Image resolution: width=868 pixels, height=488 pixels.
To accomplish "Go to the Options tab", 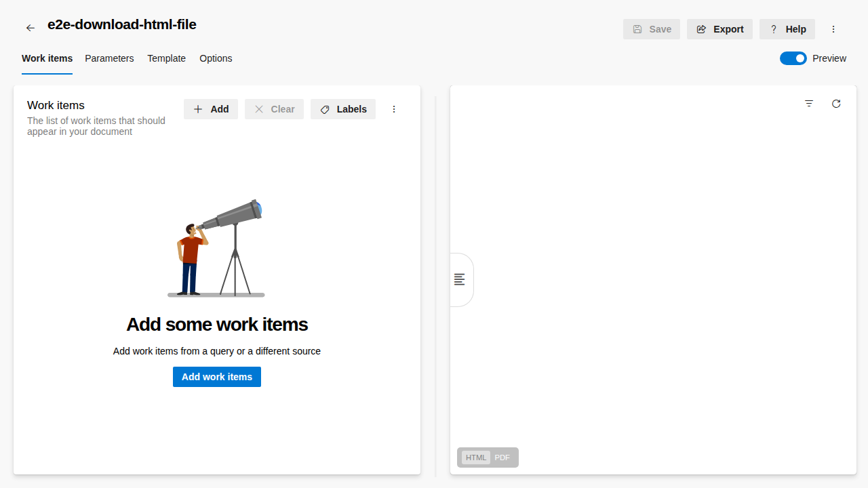I will click(216, 58).
